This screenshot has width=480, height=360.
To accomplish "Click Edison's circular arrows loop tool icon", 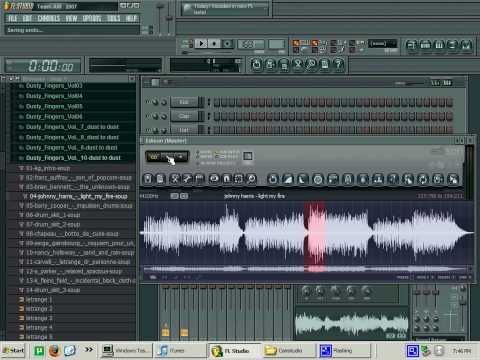I will (x=423, y=179).
